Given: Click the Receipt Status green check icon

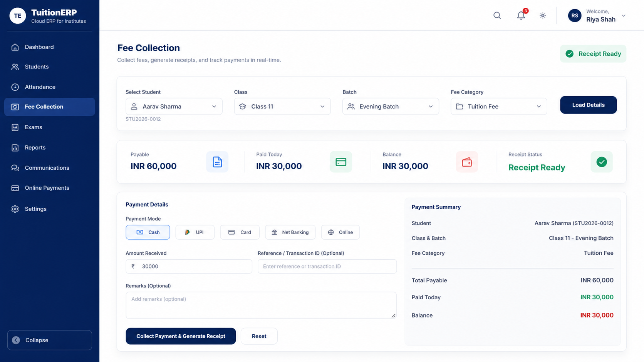Looking at the screenshot, I should pyautogui.click(x=602, y=162).
